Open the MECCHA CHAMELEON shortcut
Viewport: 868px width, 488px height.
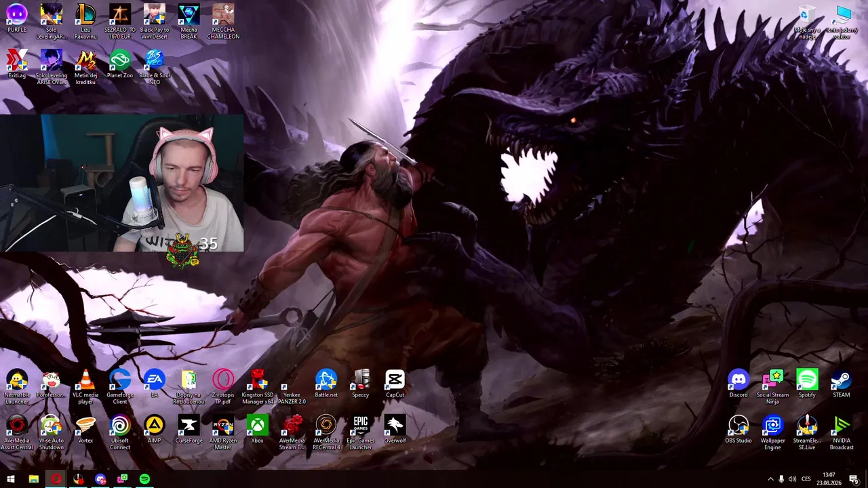click(223, 21)
